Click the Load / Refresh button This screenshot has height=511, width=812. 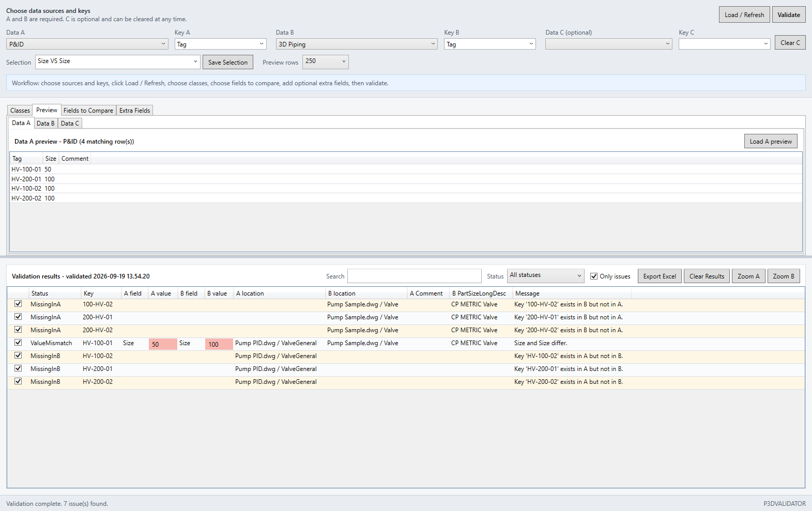pyautogui.click(x=744, y=14)
